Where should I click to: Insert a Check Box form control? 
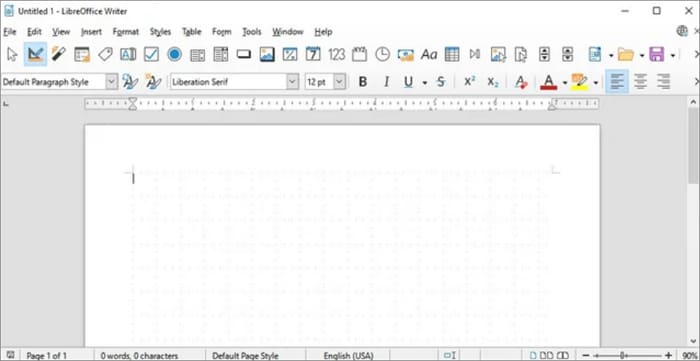pyautogui.click(x=151, y=54)
